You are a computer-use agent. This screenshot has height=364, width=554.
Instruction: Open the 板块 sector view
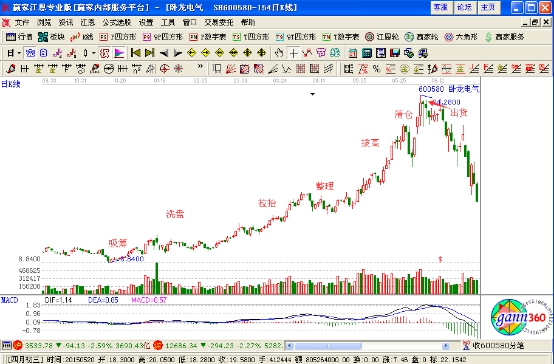52,37
